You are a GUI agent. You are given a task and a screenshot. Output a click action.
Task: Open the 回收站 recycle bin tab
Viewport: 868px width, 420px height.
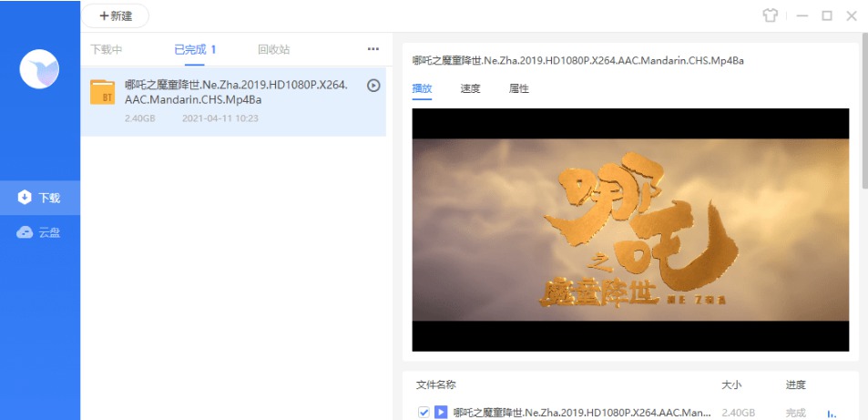(273, 50)
